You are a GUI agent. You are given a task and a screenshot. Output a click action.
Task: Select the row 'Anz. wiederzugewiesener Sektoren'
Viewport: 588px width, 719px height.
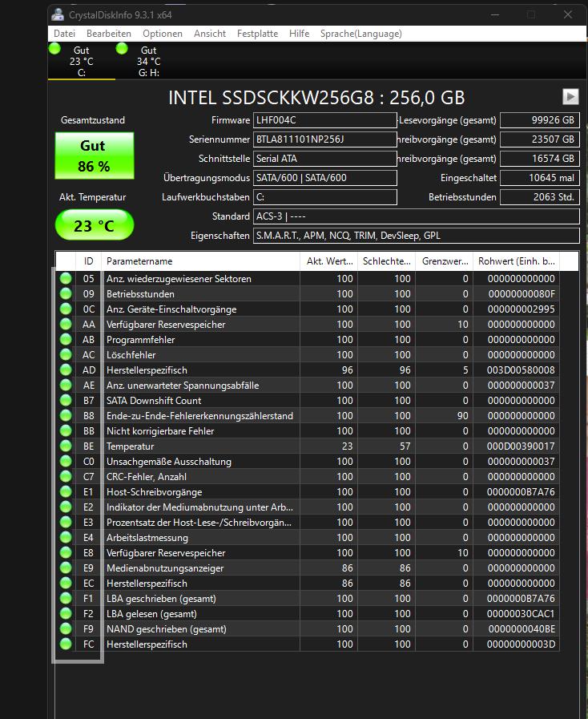[307, 278]
